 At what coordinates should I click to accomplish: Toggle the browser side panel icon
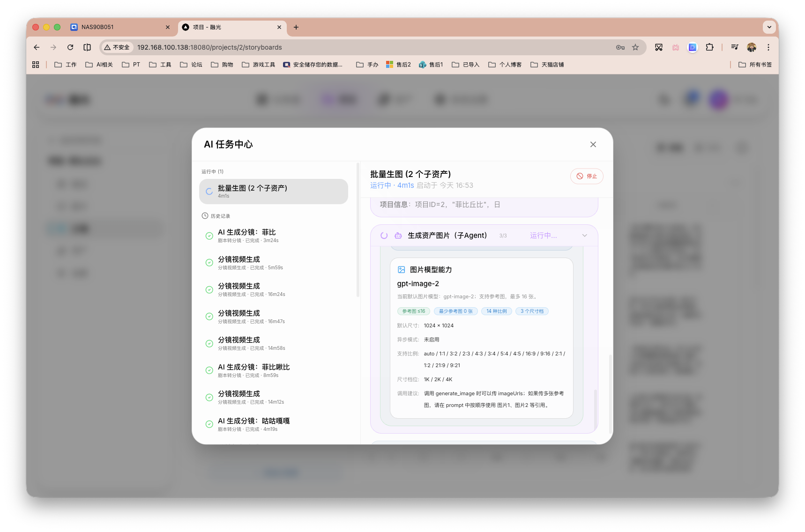point(87,47)
